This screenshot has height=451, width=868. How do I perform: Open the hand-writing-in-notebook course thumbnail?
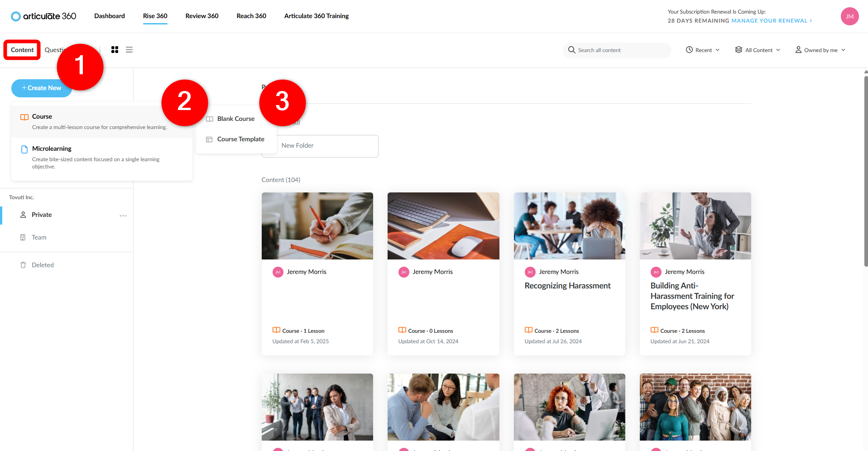point(317,226)
